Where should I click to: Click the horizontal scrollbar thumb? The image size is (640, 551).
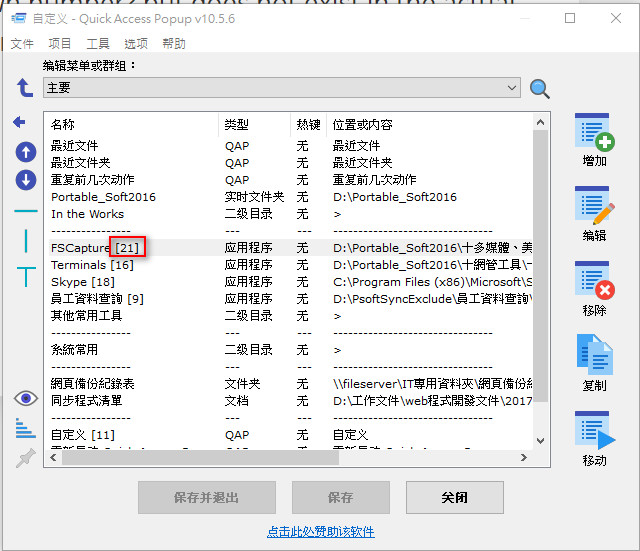[200, 458]
